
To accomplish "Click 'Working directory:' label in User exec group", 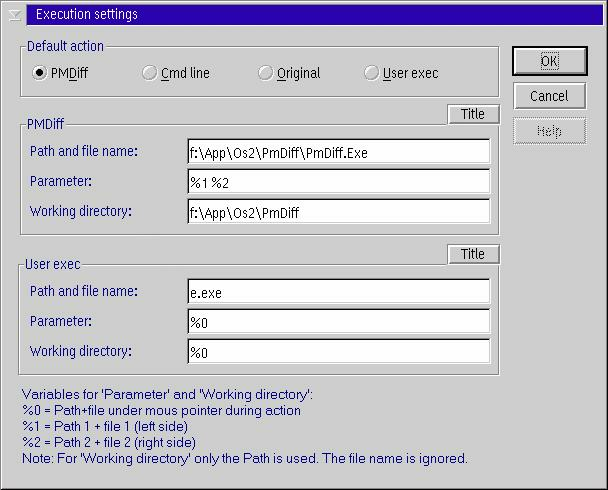I will pyautogui.click(x=81, y=351).
